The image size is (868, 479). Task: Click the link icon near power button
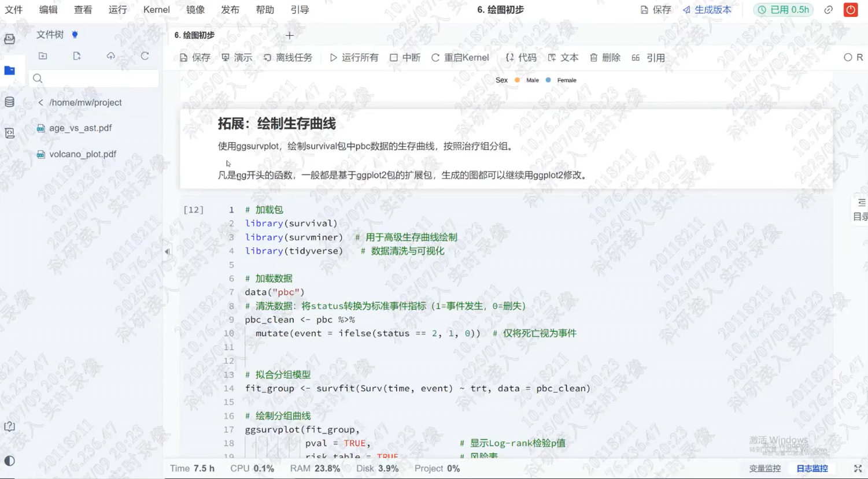(829, 10)
